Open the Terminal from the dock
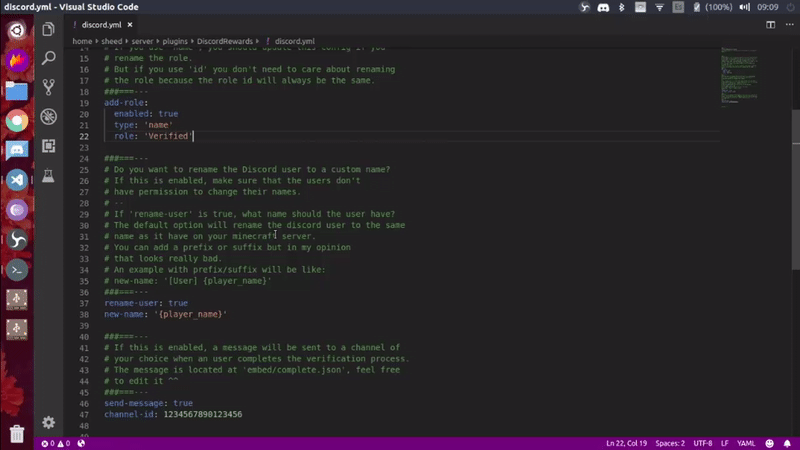 17,270
